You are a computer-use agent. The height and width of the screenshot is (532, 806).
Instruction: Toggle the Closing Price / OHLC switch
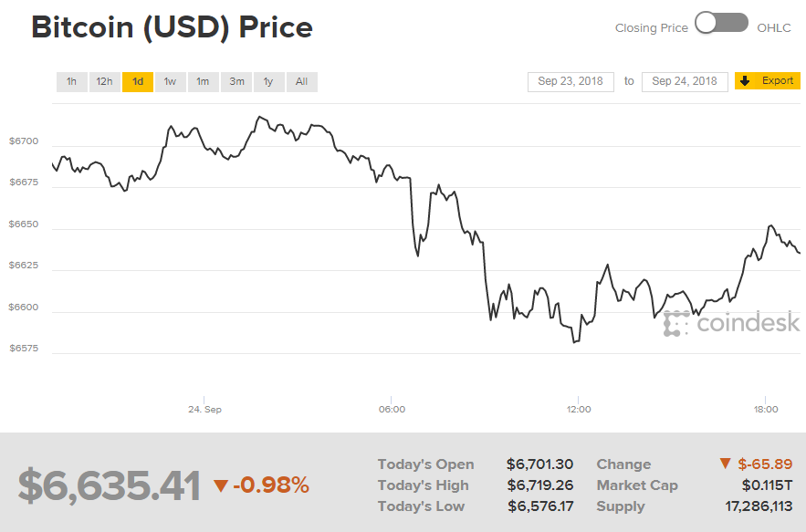point(721,24)
